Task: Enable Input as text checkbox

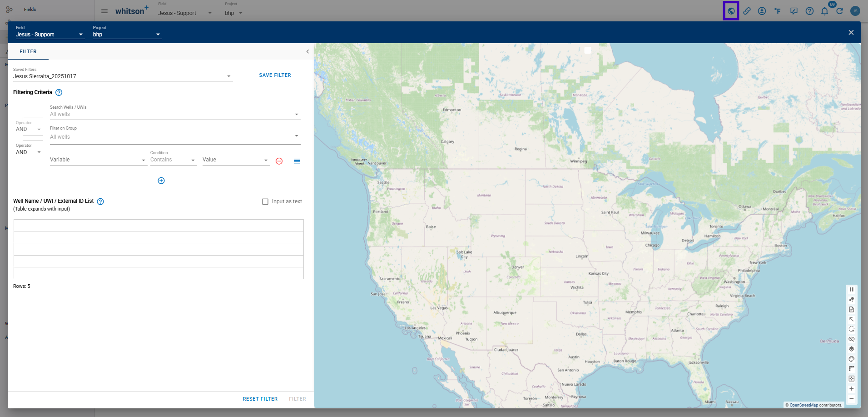Action: click(265, 201)
